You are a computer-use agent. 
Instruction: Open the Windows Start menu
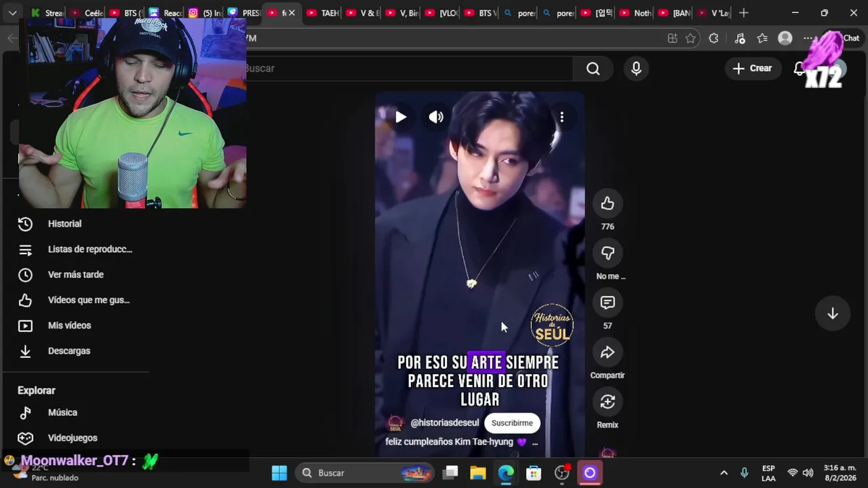tap(279, 473)
